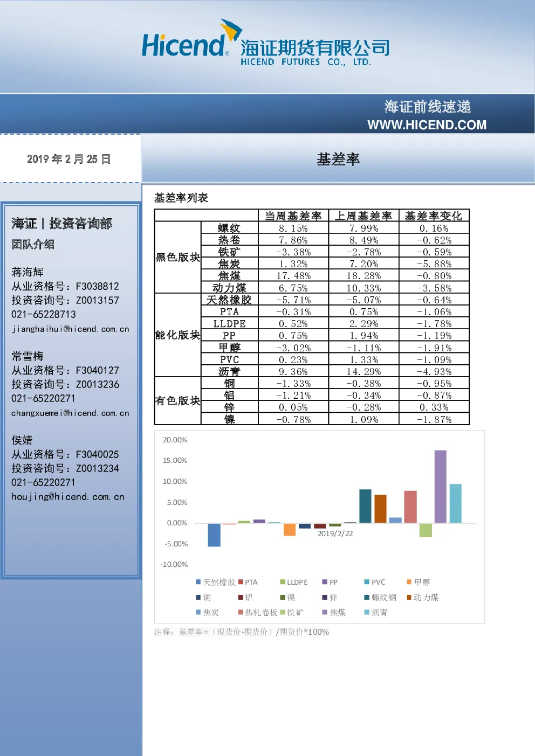Select the 甲醇 row label in table
Screen dimensions: 535x756
[x=229, y=348]
